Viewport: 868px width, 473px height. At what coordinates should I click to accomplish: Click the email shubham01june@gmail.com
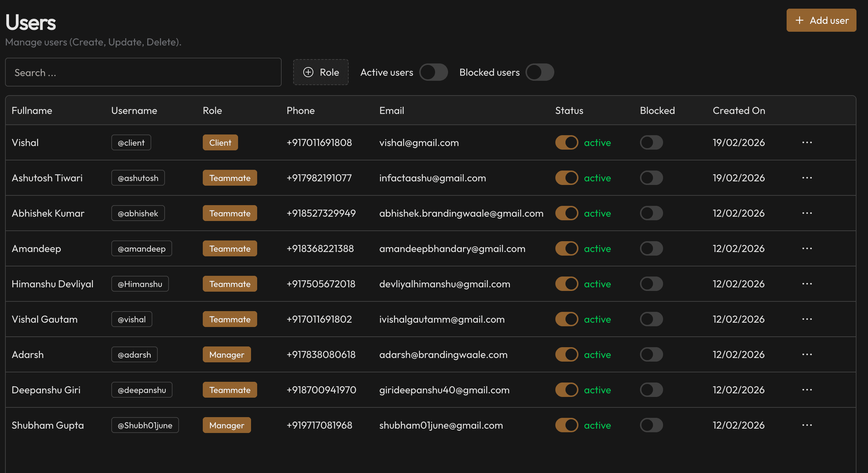tap(441, 425)
